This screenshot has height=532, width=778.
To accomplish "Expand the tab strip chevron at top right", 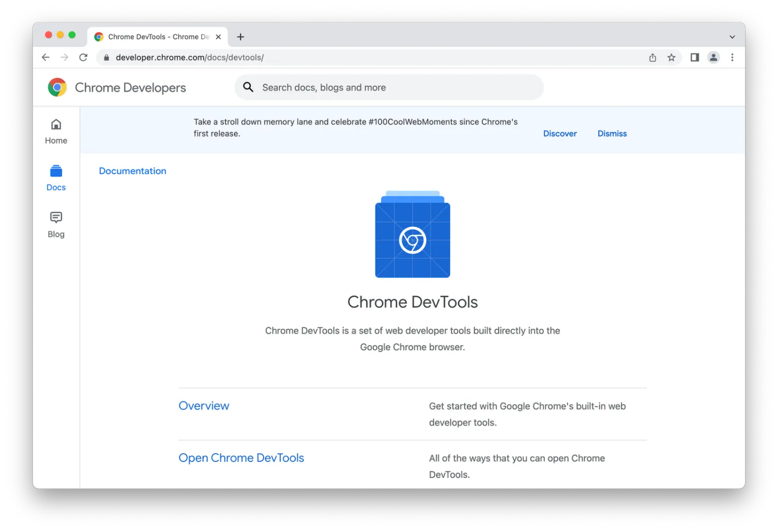I will [732, 36].
